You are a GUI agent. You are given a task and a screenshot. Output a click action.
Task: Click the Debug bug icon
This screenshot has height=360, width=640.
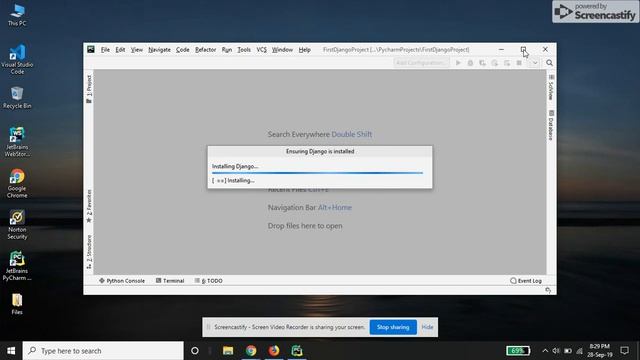(470, 63)
